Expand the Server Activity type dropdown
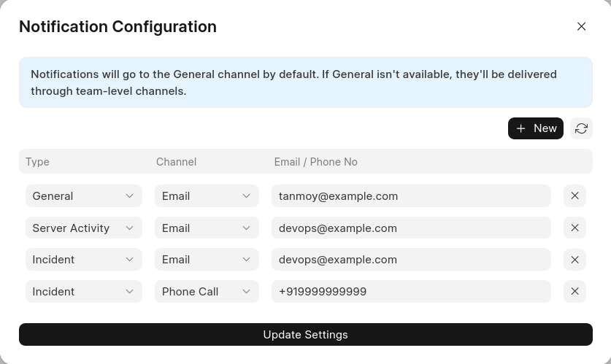This screenshot has width=611, height=364. point(83,228)
